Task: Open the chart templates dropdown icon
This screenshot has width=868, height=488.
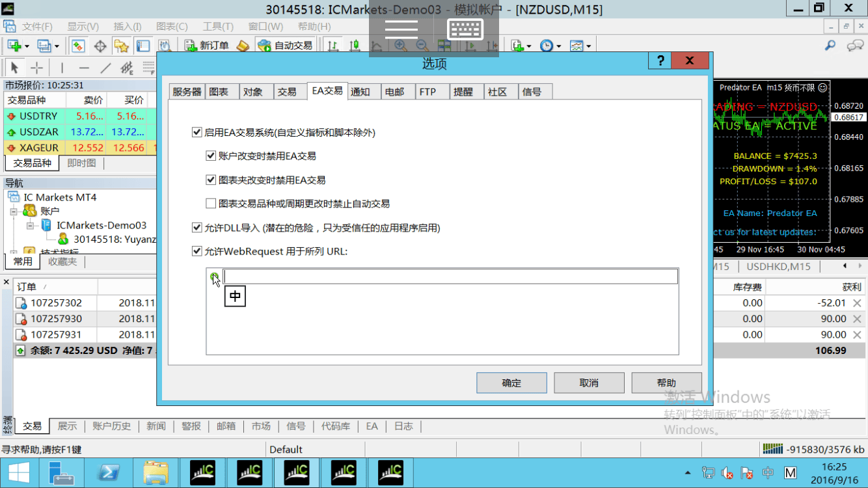Action: [x=580, y=46]
